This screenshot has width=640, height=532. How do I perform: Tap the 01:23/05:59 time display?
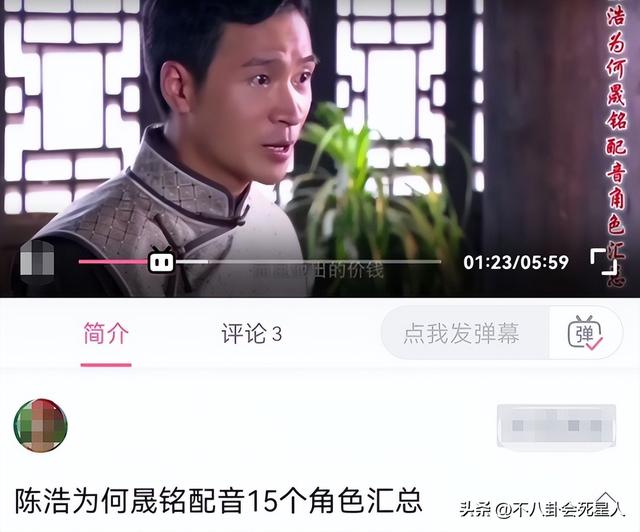click(516, 262)
